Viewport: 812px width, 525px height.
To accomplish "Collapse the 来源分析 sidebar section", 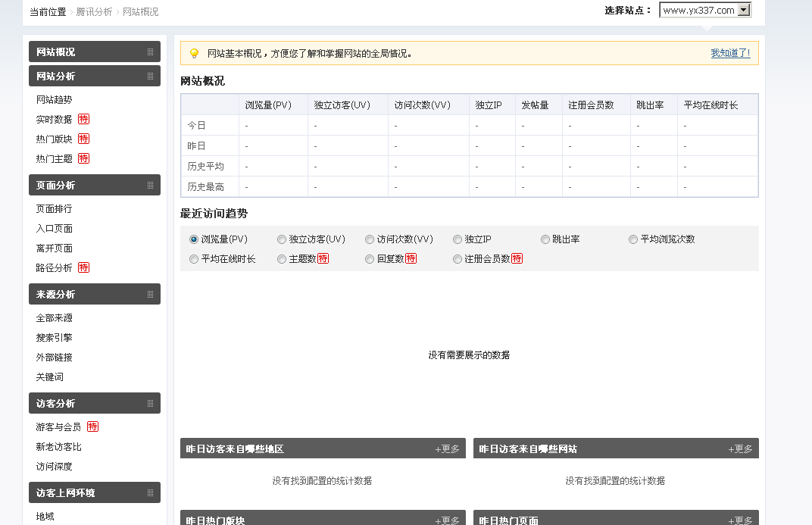I will pyautogui.click(x=95, y=295).
